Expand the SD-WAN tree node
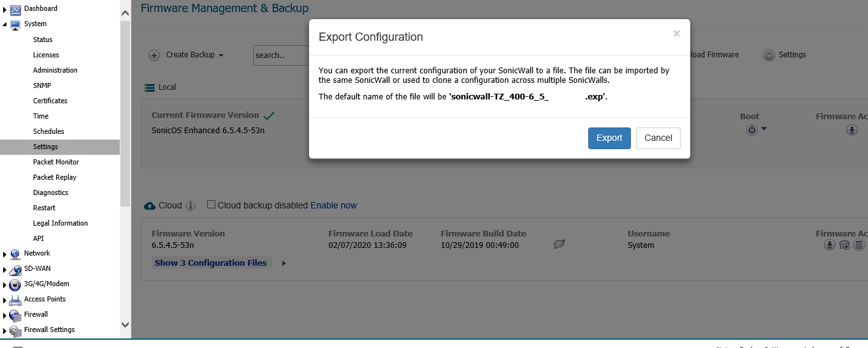 (x=5, y=270)
